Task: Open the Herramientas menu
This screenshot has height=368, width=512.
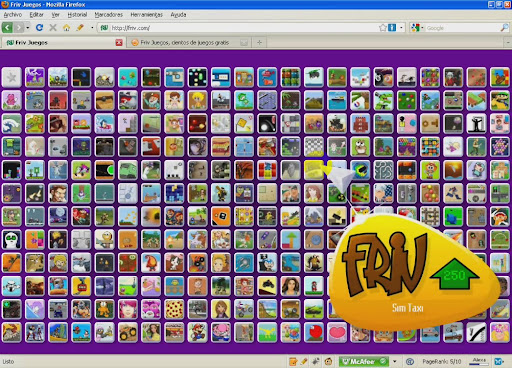Action: 146,15
